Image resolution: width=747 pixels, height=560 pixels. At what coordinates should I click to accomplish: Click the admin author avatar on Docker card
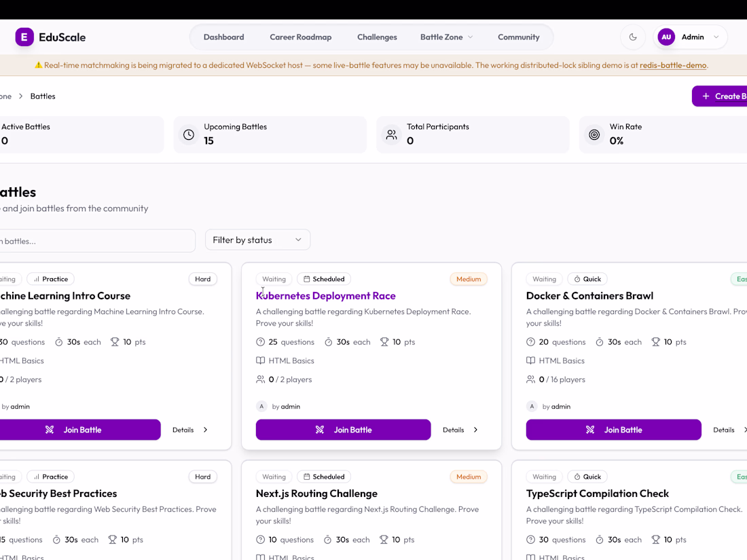tap(532, 406)
